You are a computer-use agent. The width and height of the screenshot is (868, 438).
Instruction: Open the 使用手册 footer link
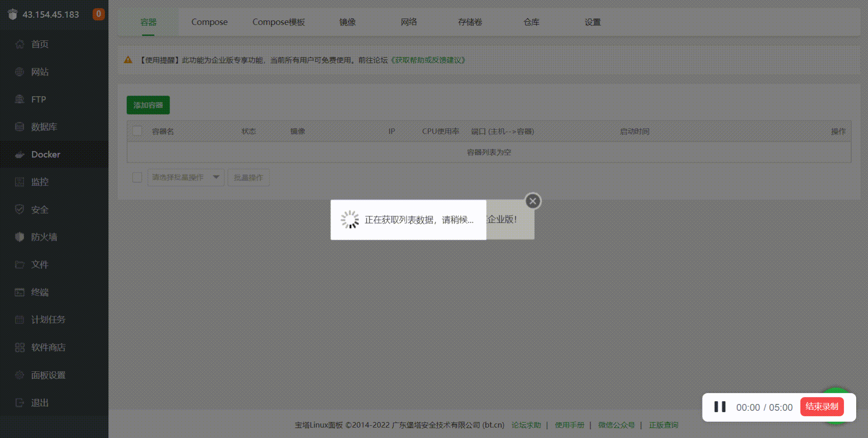pos(570,425)
